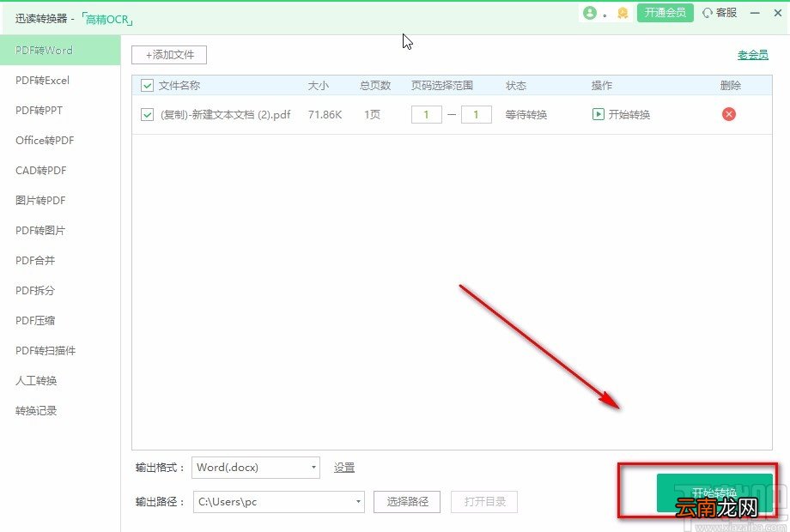The width and height of the screenshot is (790, 532).
Task: Open PDF压缩 compression function
Action: [60, 321]
